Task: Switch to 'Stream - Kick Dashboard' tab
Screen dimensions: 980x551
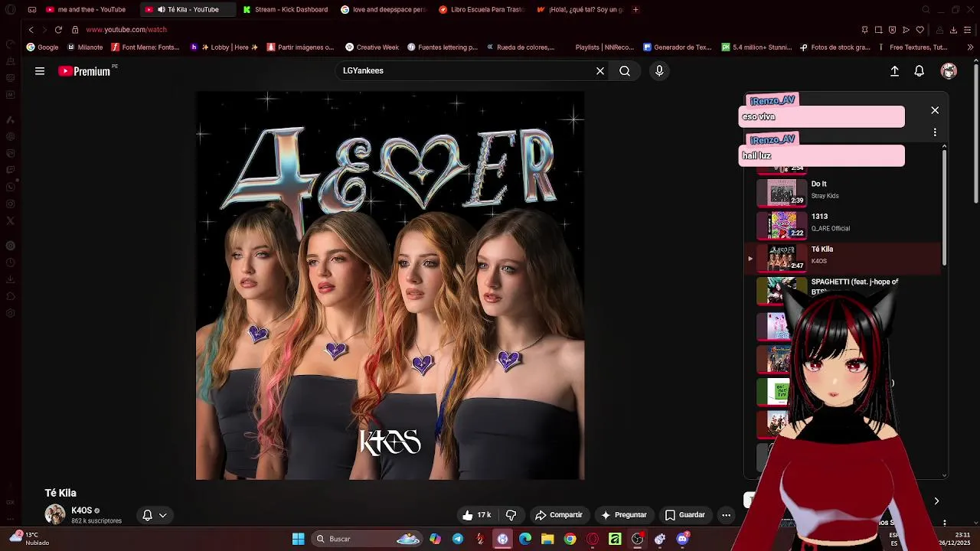Action: pos(285,9)
